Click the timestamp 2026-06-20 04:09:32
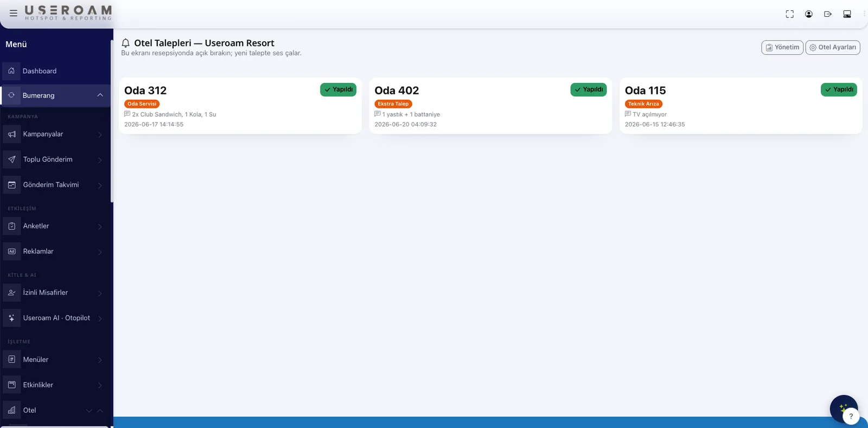The image size is (868, 428). click(x=406, y=124)
